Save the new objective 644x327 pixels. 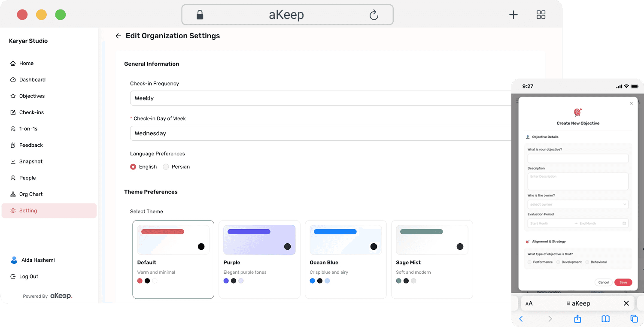coord(623,282)
